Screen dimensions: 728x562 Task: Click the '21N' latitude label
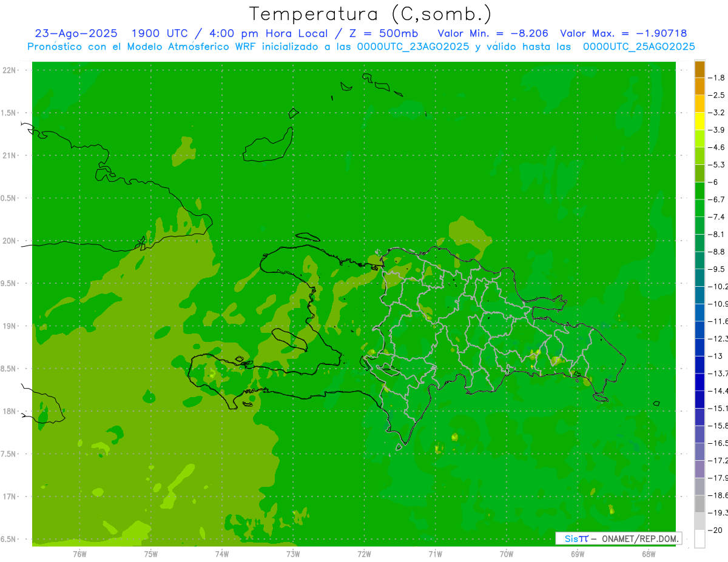10,156
